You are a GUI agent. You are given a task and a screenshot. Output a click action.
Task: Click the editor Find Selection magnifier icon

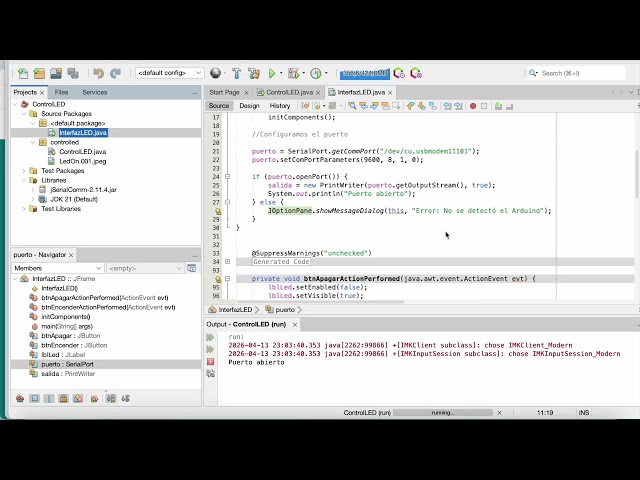pos(352,106)
